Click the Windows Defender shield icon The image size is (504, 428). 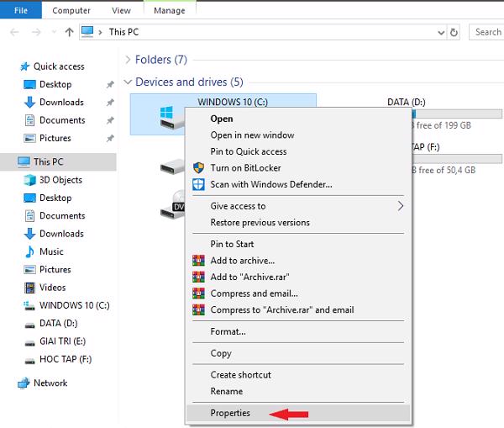199,184
